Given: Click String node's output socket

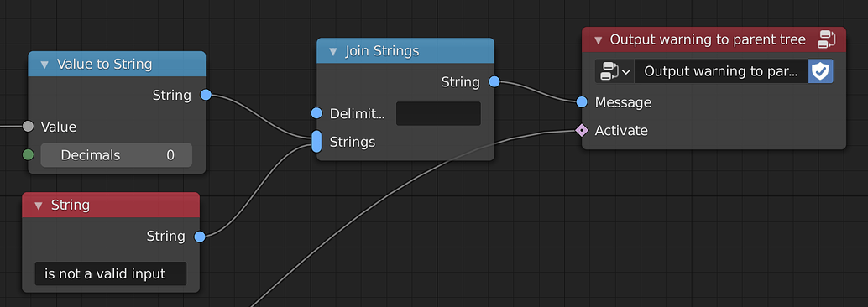Looking at the screenshot, I should (x=200, y=237).
